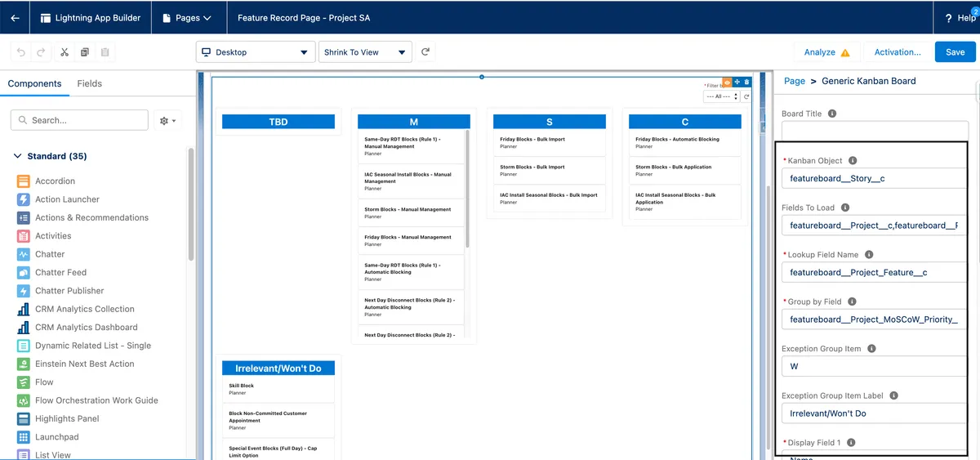This screenshot has width=980, height=460.
Task: Click the M column vertical scrollbar
Action: [467, 188]
